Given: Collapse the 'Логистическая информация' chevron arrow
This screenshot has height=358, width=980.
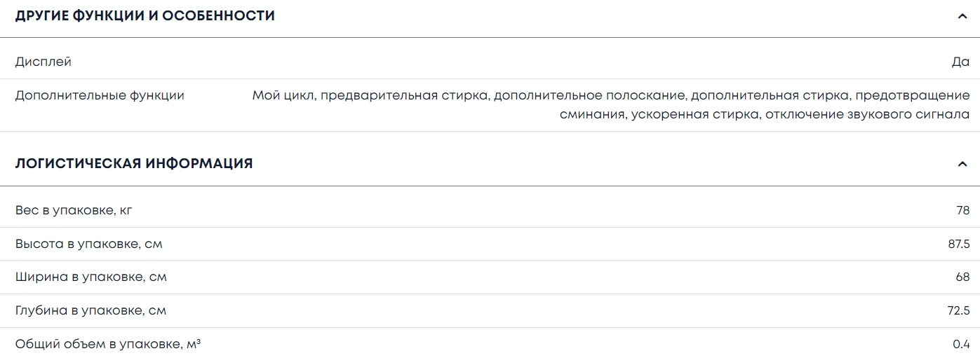Looking at the screenshot, I should 962,164.
